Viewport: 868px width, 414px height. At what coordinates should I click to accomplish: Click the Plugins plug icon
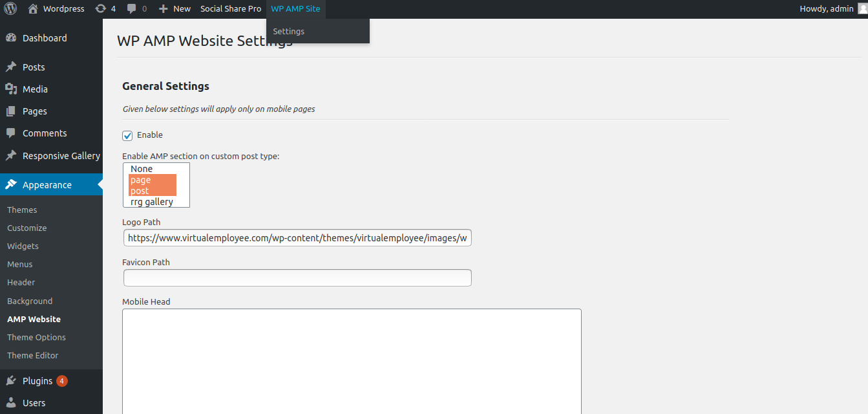11,381
